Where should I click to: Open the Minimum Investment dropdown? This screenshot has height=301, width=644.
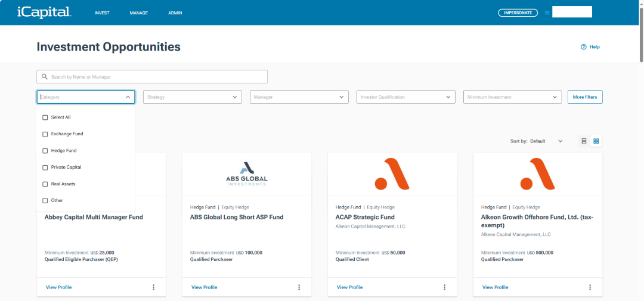click(512, 97)
